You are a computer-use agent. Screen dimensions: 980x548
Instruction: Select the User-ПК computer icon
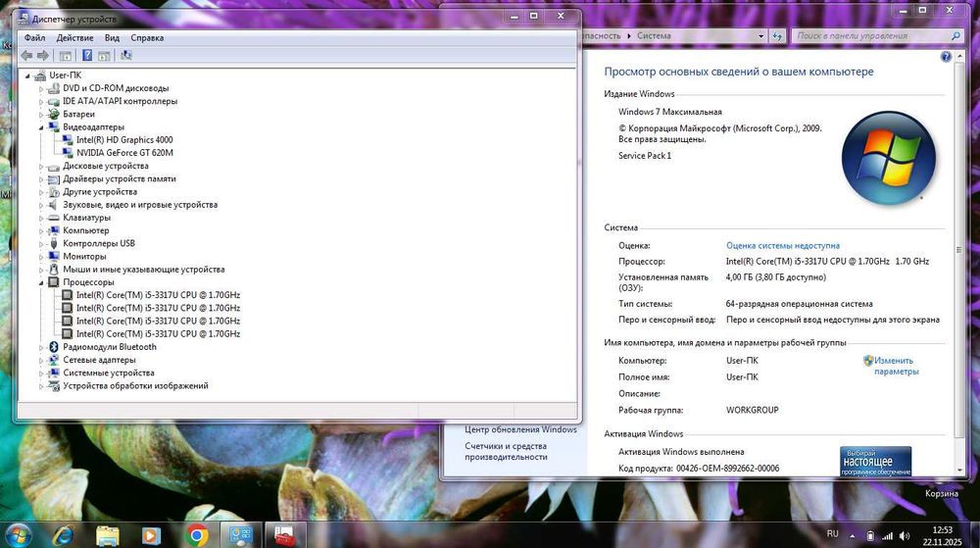point(40,75)
